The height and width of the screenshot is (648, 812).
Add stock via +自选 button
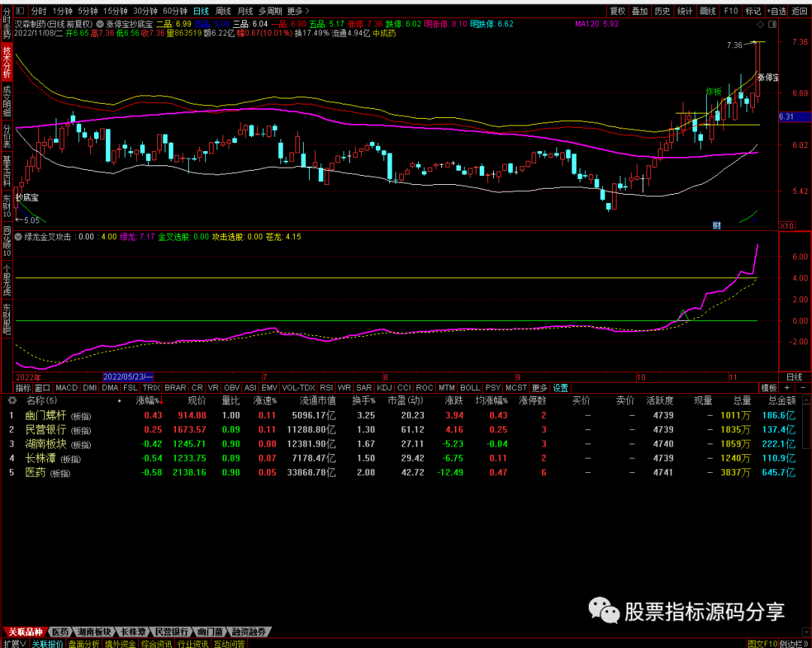(x=776, y=11)
